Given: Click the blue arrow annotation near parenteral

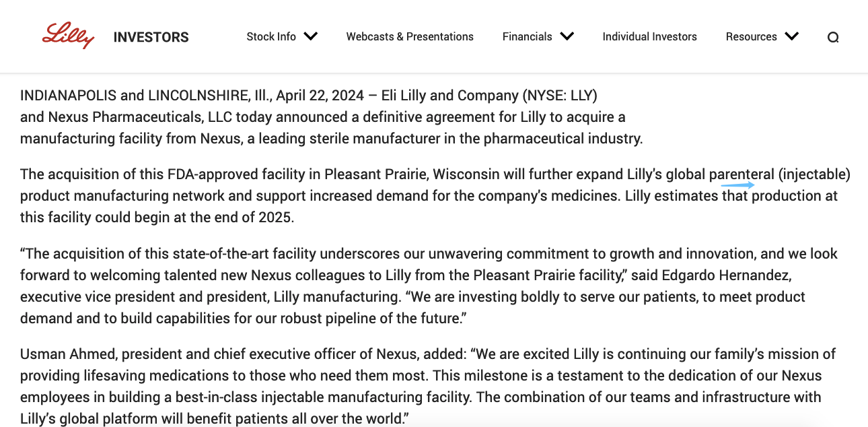Looking at the screenshot, I should [x=737, y=185].
